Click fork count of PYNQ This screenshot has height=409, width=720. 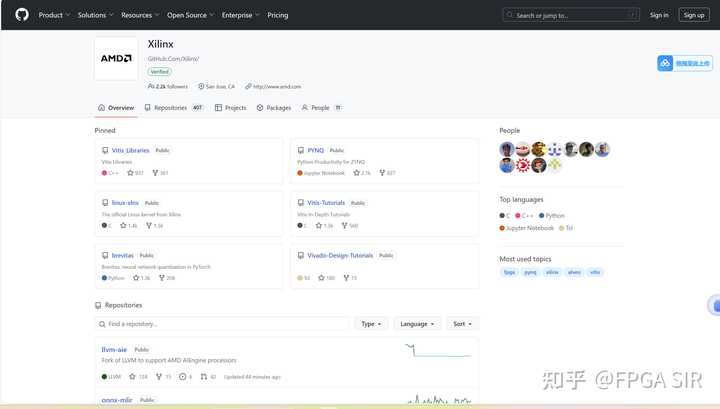pyautogui.click(x=387, y=173)
